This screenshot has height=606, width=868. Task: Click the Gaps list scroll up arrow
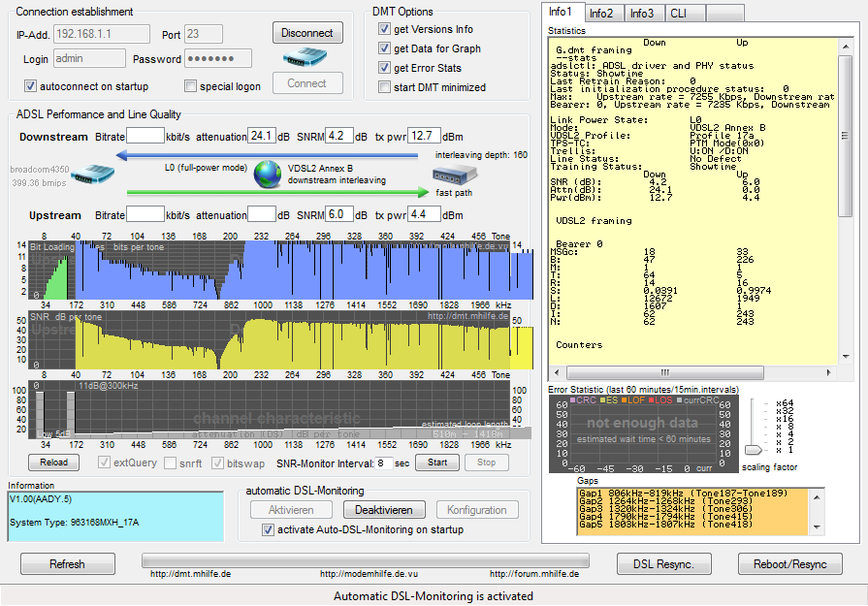click(817, 497)
